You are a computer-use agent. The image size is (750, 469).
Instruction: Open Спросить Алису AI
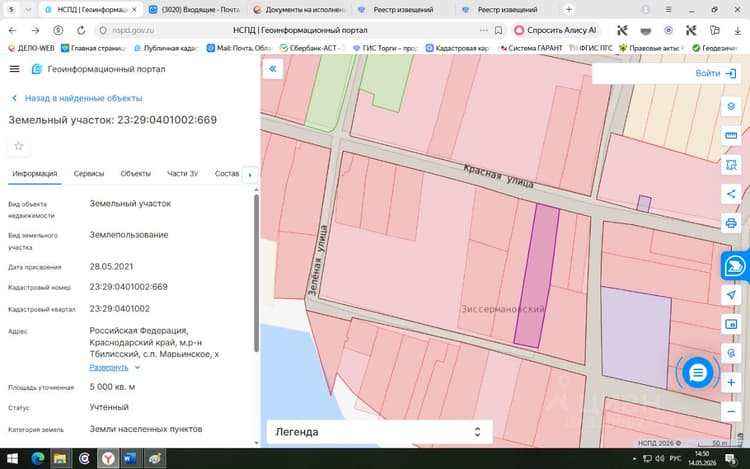(556, 30)
